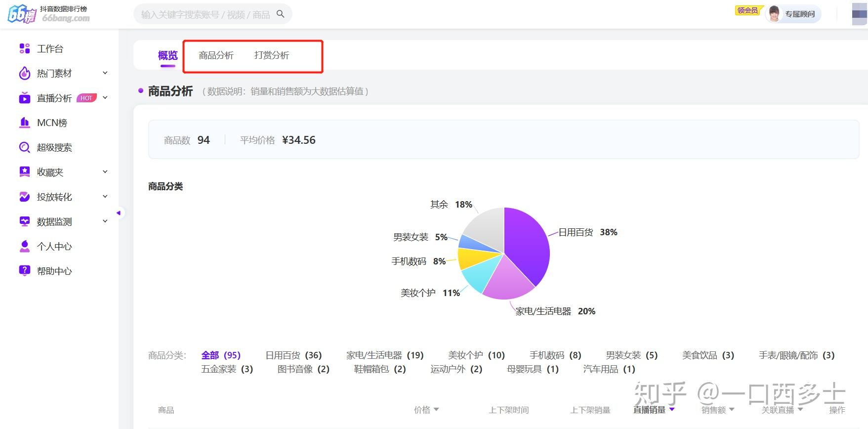This screenshot has height=429, width=868.
Task: Filter by 五金家装 (3) category
Action: point(227,369)
